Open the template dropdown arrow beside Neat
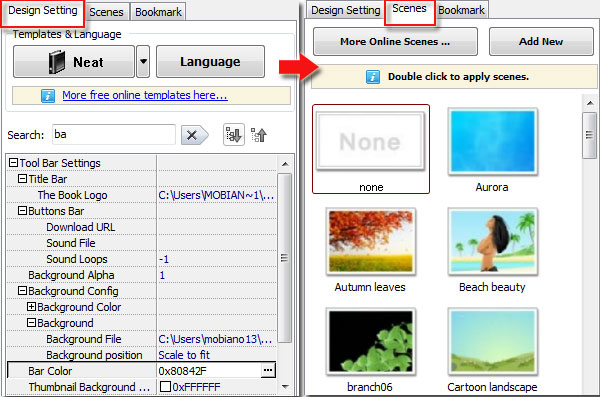This screenshot has width=600, height=397. 143,61
